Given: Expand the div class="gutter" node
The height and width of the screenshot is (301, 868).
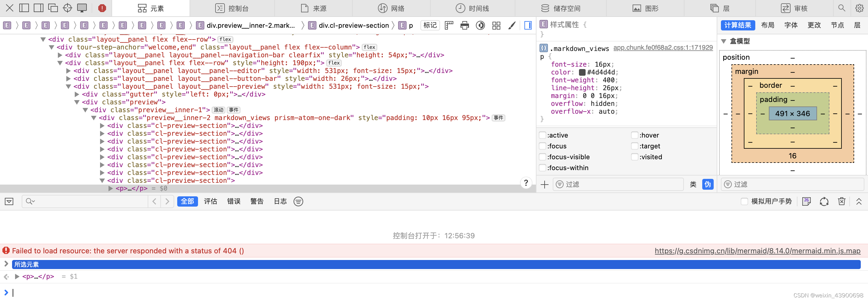Looking at the screenshot, I should (77, 94).
